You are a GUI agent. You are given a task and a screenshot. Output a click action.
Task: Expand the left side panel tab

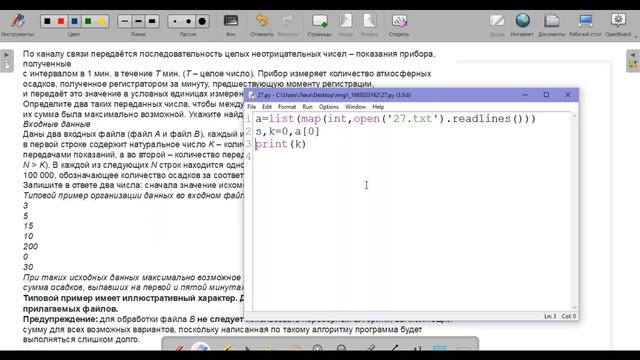pyautogui.click(x=7, y=61)
